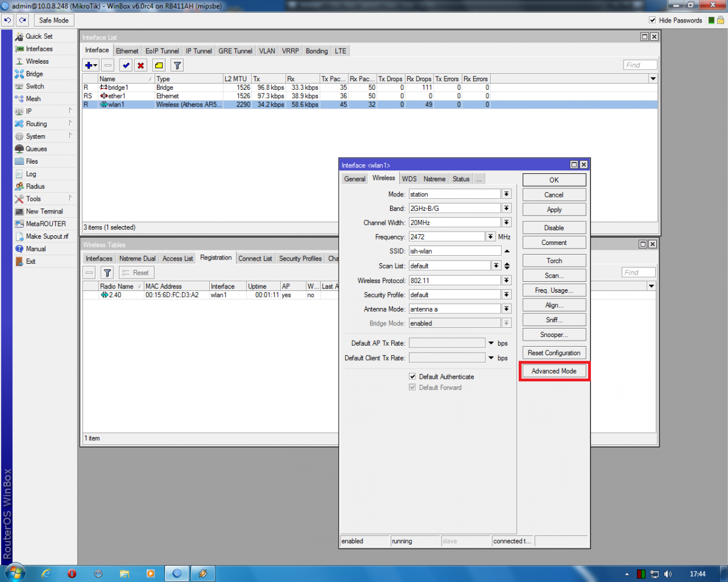728x582 pixels.
Task: Click the SSID input field
Action: [x=454, y=251]
